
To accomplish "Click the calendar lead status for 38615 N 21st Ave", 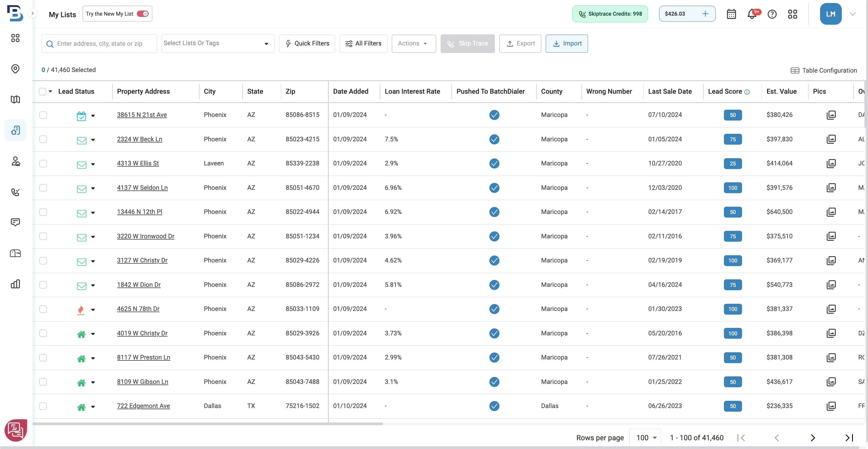I will pos(81,116).
